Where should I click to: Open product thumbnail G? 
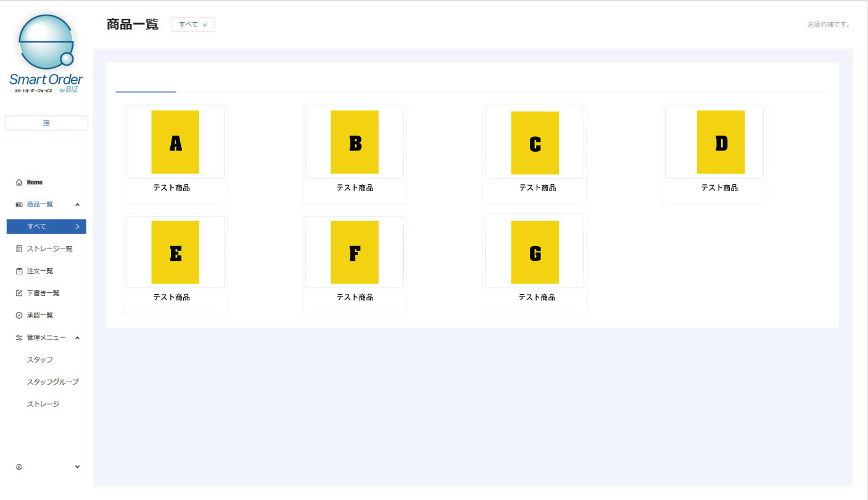coord(535,252)
